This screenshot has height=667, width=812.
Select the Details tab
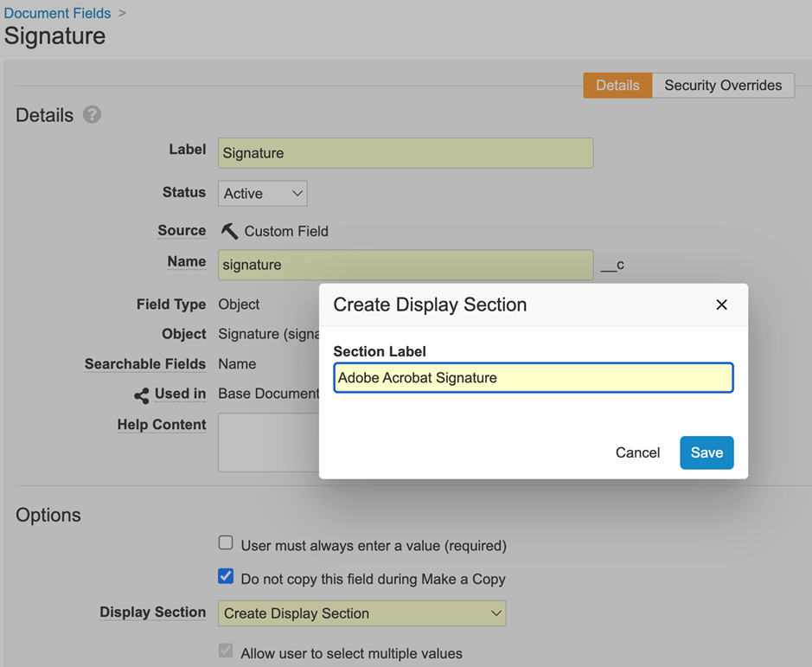[x=617, y=85]
